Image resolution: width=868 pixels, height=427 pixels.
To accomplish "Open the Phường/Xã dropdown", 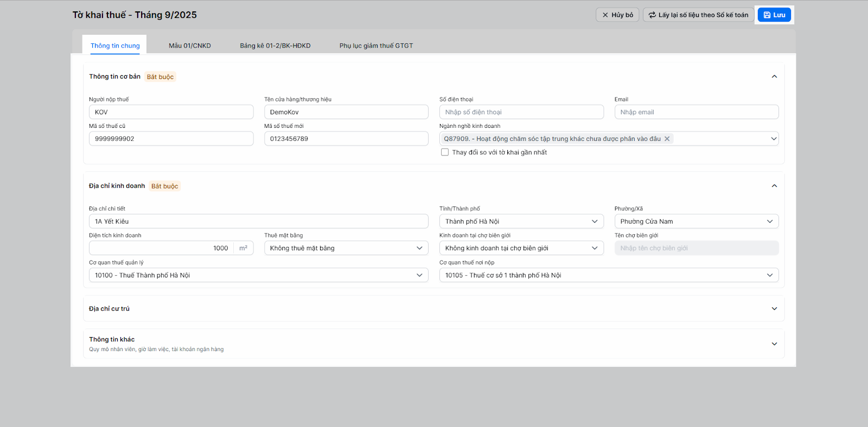I will 696,222.
